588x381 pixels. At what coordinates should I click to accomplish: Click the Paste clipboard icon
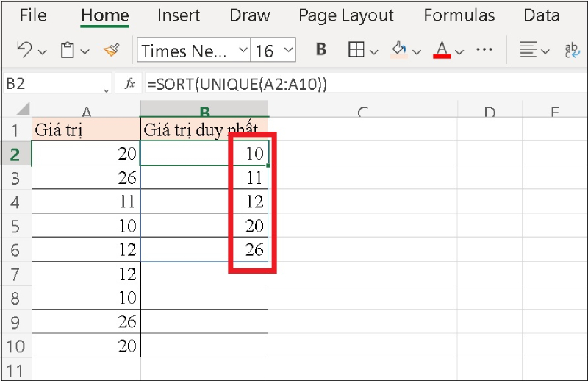pos(68,50)
